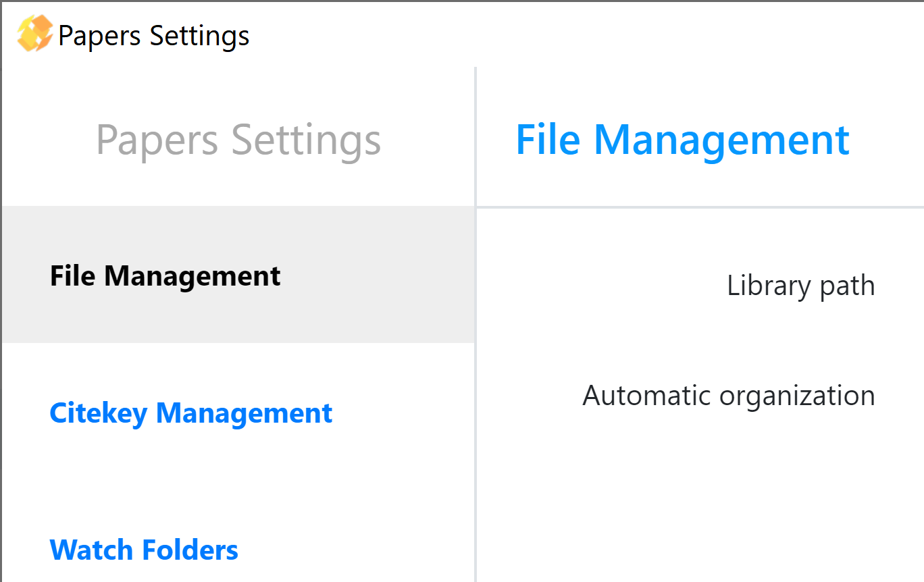
Task: Click the vertical divider beside the sidebar
Action: pos(476,405)
